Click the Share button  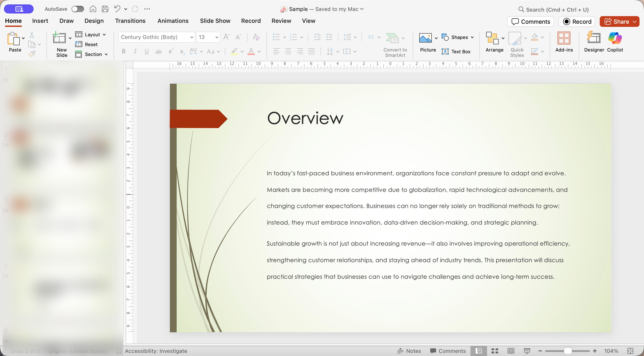click(x=616, y=21)
